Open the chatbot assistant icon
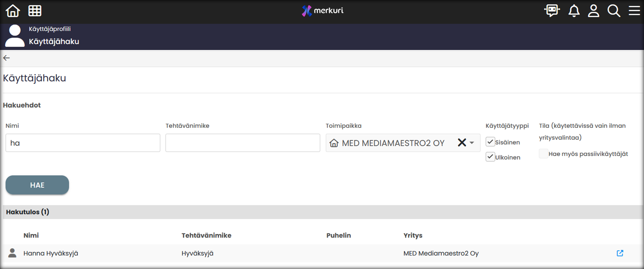644x269 pixels. [552, 11]
